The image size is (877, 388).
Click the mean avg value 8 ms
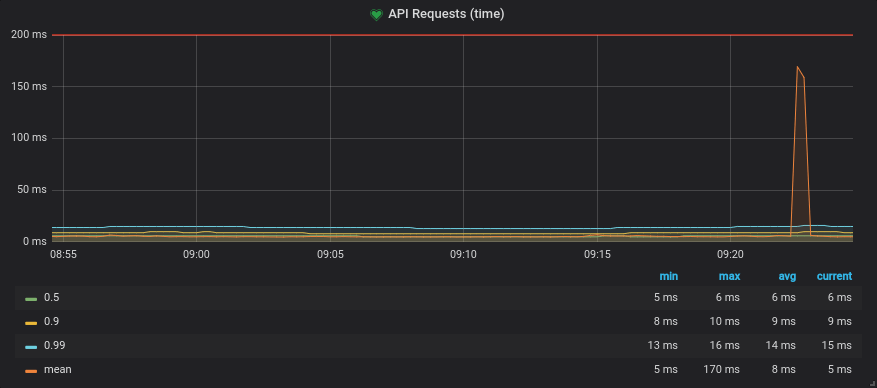click(784, 370)
